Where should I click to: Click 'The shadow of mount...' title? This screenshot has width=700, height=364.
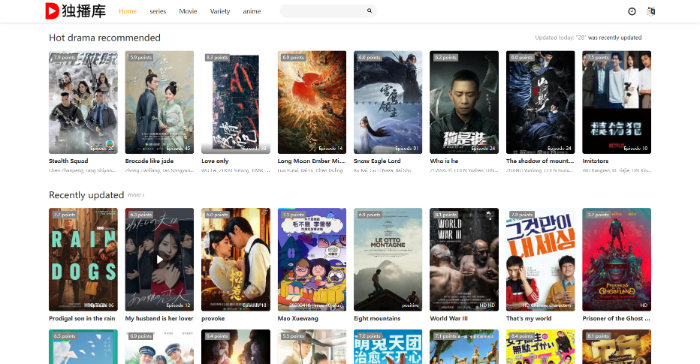(x=540, y=161)
